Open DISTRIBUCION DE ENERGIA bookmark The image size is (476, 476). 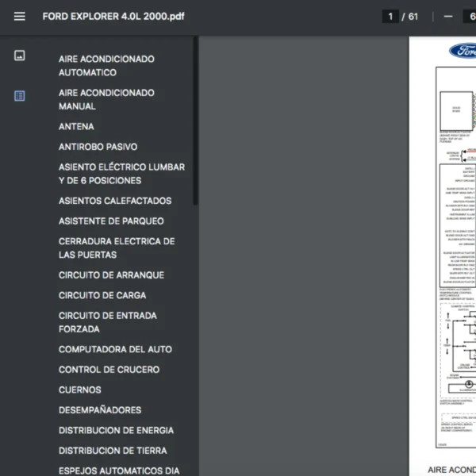[116, 431]
